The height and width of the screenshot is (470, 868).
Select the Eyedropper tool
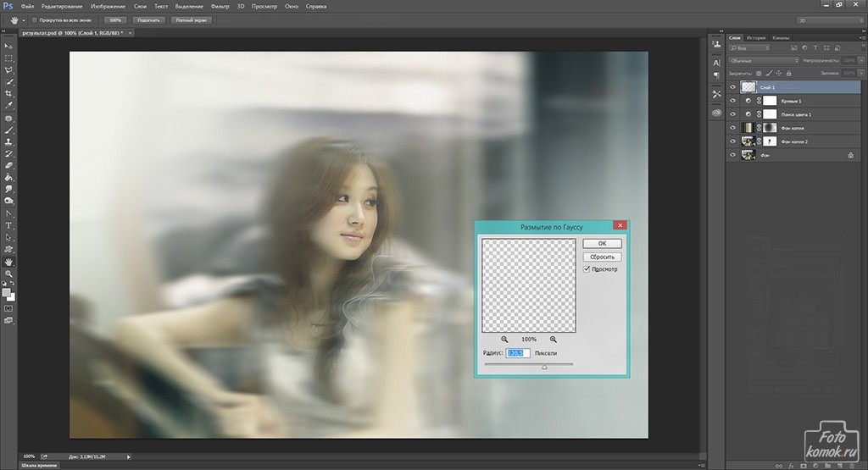[x=8, y=106]
